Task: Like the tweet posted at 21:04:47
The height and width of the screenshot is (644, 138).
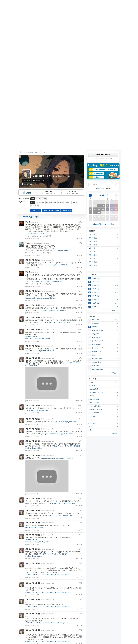Action: click(x=82, y=424)
